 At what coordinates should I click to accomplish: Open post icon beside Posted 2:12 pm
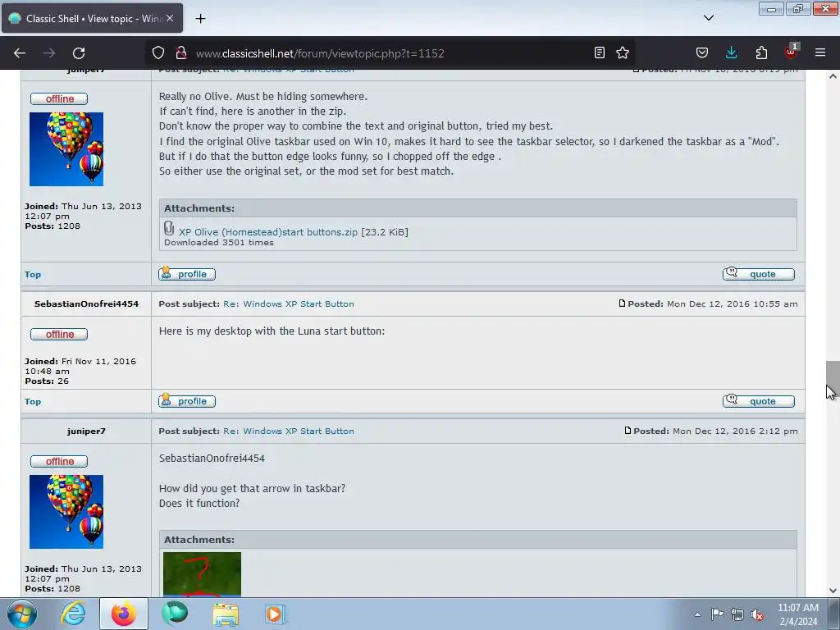tap(628, 430)
